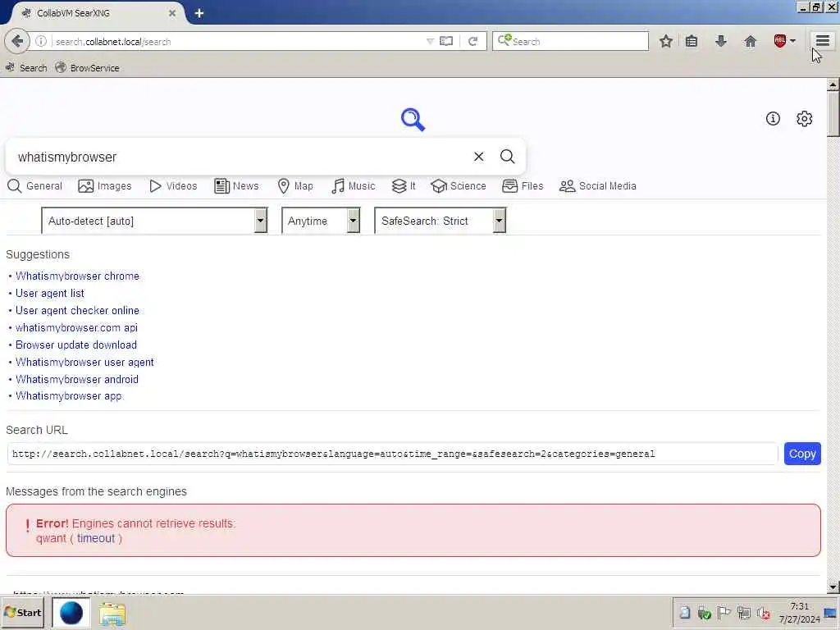Reload the current page

pos(472,41)
